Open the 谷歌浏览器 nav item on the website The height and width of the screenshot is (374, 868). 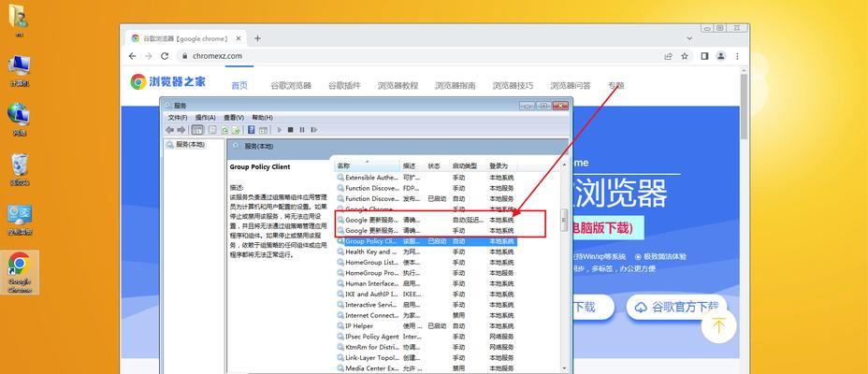coord(291,86)
